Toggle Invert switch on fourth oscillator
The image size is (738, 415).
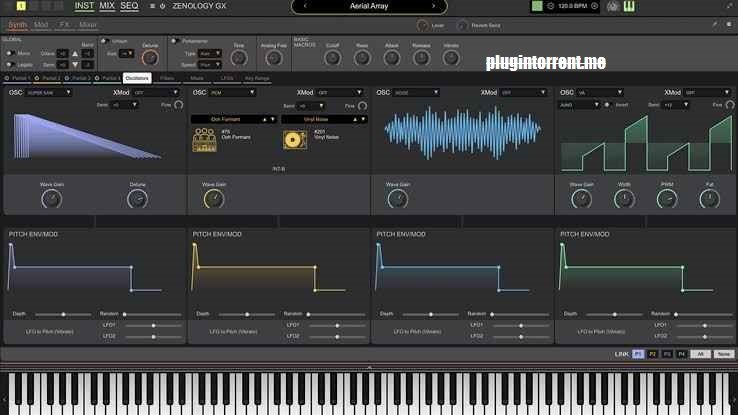[607, 105]
